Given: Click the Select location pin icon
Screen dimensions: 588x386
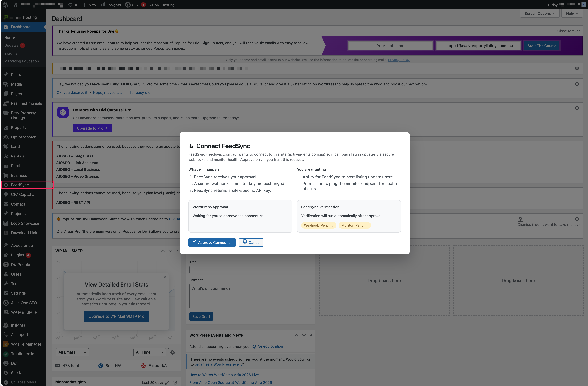Looking at the screenshot, I should pos(254,346).
